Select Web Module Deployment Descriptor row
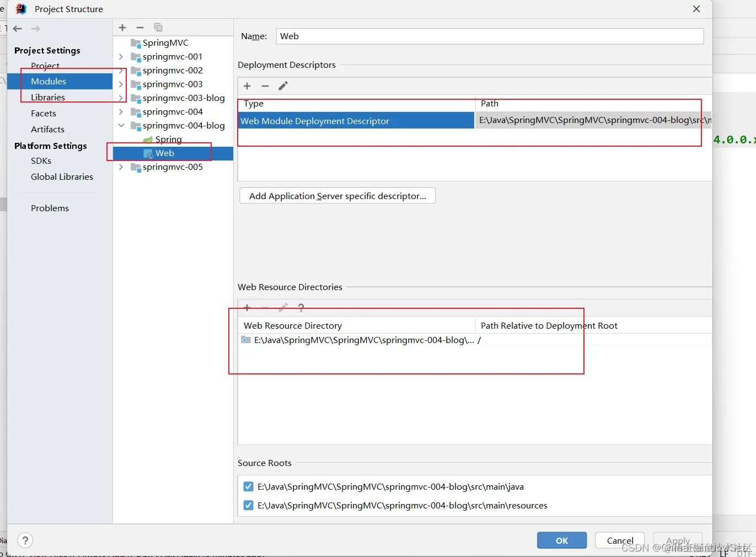The width and height of the screenshot is (756, 557). click(x=475, y=120)
